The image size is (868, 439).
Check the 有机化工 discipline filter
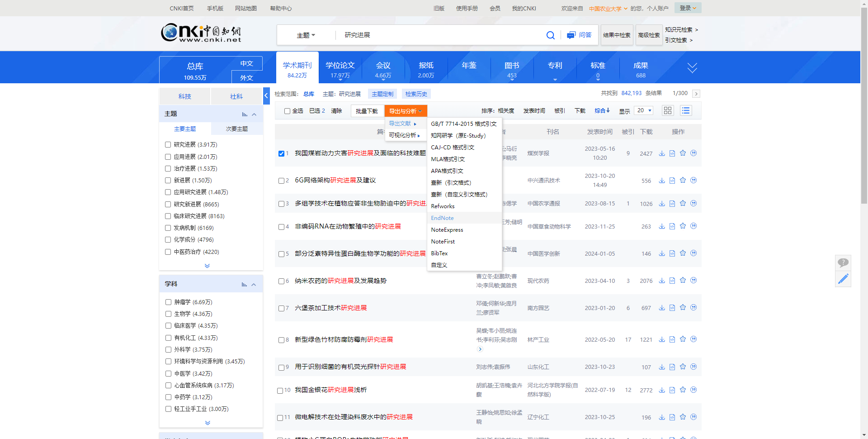coord(168,338)
